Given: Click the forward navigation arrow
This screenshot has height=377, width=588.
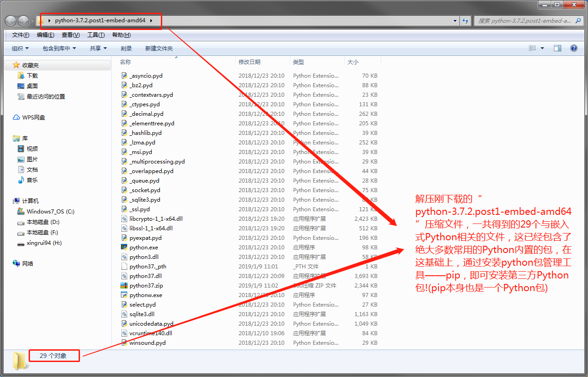Looking at the screenshot, I should coord(23,21).
